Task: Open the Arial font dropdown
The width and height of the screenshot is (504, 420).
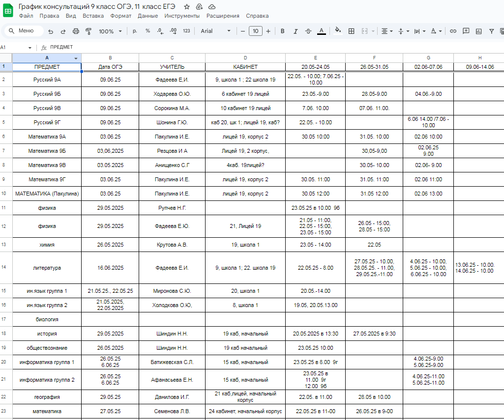Action: point(215,31)
